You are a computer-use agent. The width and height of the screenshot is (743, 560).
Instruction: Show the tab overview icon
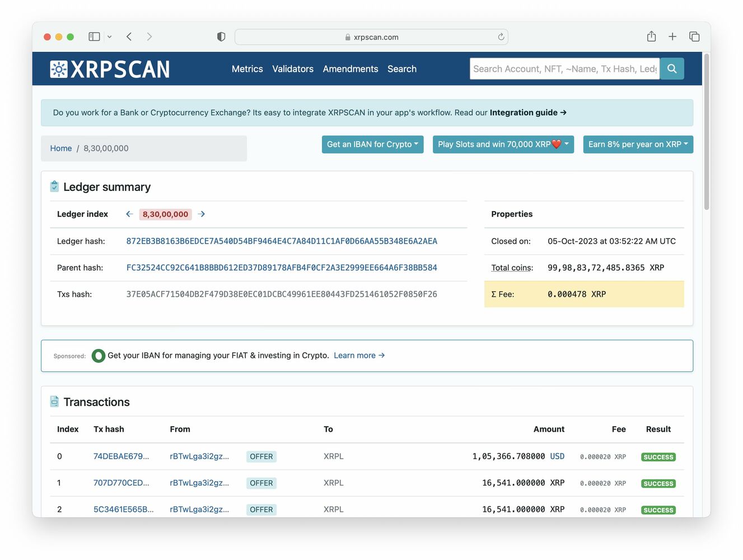[x=694, y=37]
